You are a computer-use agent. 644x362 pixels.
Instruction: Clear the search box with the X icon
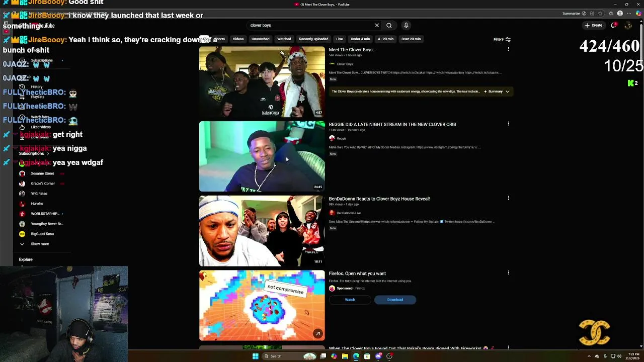click(x=377, y=25)
